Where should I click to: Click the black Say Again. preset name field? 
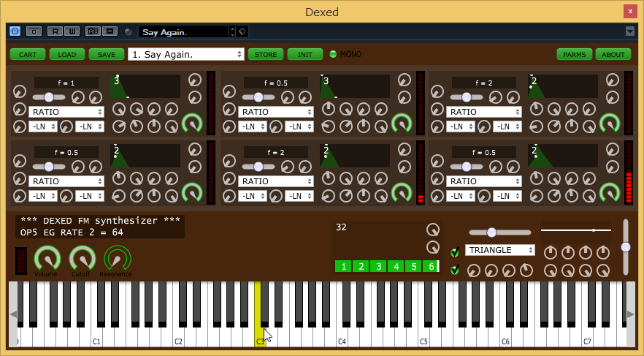point(183,31)
